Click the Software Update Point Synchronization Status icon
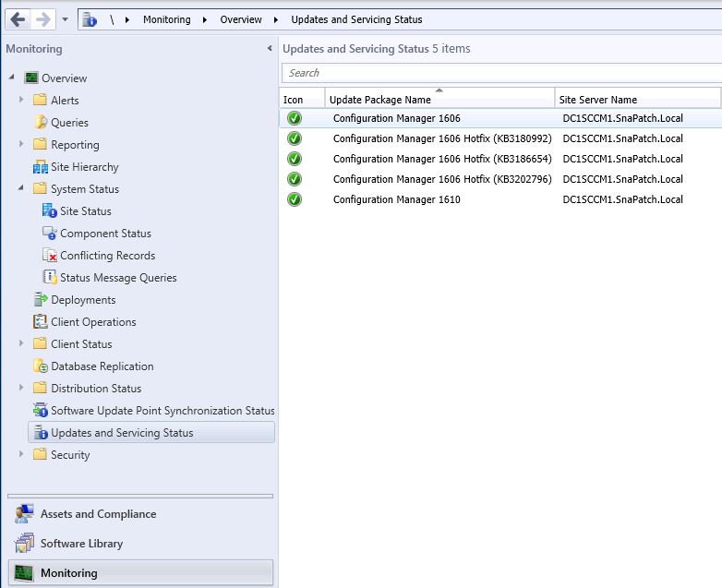 click(x=40, y=410)
